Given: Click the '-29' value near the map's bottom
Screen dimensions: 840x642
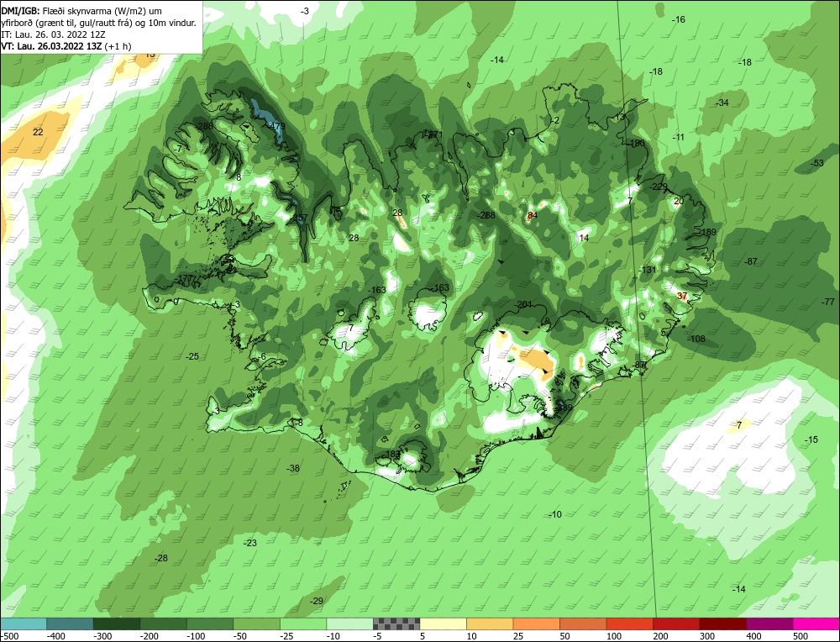Looking at the screenshot, I should (317, 601).
